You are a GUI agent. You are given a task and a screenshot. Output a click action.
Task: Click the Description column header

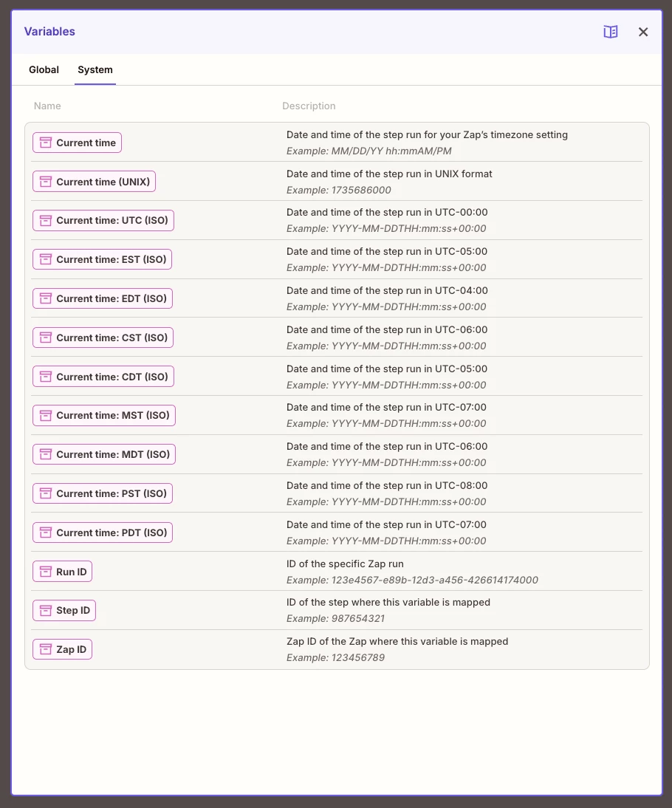pyautogui.click(x=309, y=106)
